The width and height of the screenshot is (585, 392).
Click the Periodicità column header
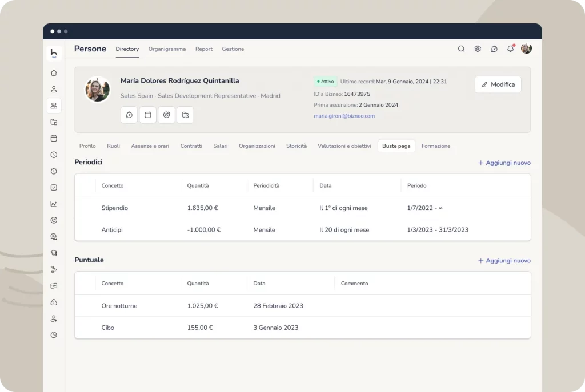click(266, 185)
